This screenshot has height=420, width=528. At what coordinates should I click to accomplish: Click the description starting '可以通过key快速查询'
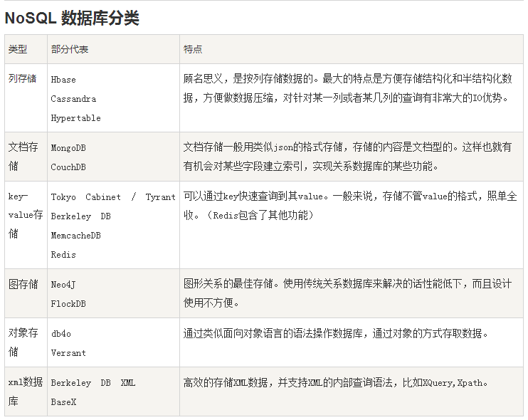(350, 206)
